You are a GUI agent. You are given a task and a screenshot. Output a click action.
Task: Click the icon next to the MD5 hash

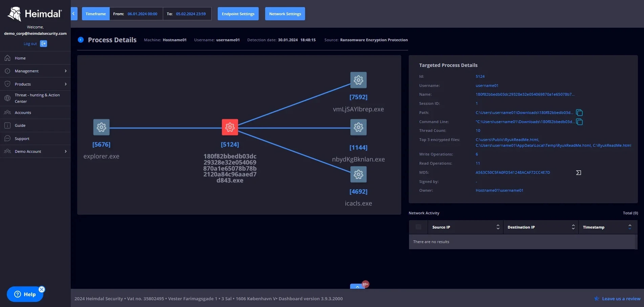(579, 173)
